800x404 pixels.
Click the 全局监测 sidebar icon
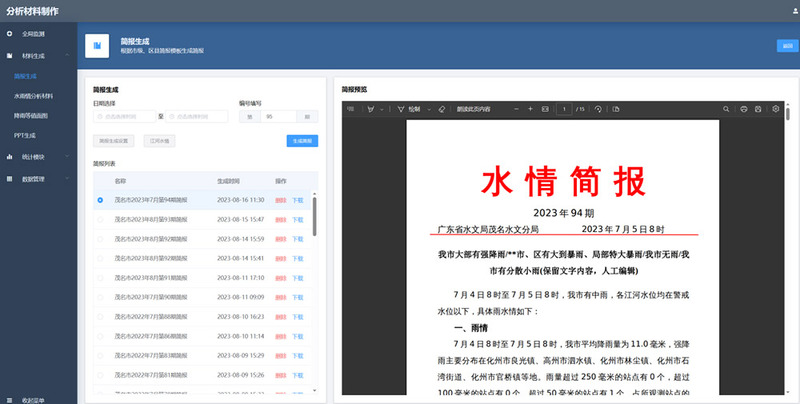tap(9, 34)
